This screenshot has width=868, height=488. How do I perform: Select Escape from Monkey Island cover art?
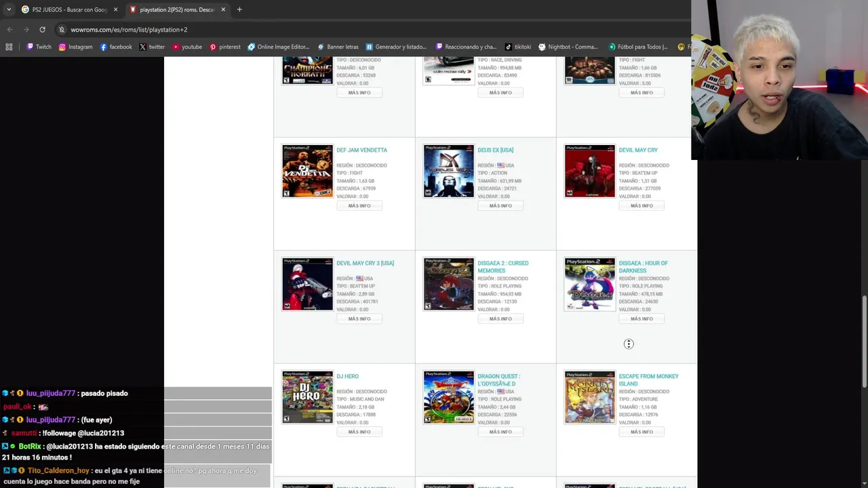click(590, 397)
